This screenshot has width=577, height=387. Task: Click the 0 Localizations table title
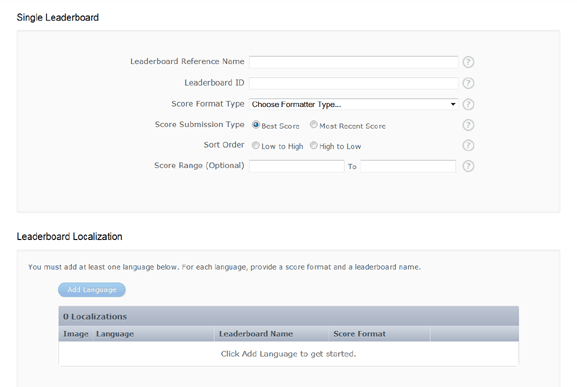[95, 317]
